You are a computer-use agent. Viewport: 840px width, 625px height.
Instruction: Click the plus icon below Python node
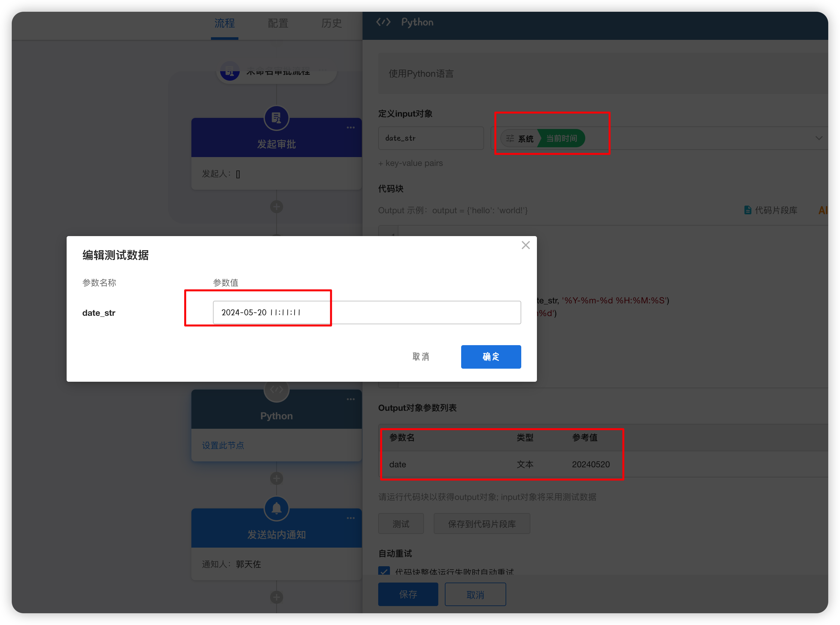(x=276, y=479)
